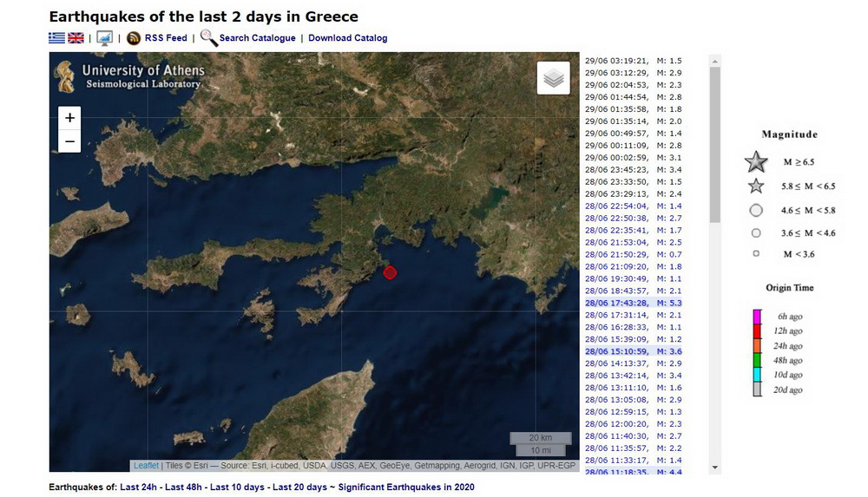Switch language with the UK flag icon
The height and width of the screenshot is (497, 868).
[x=76, y=38]
